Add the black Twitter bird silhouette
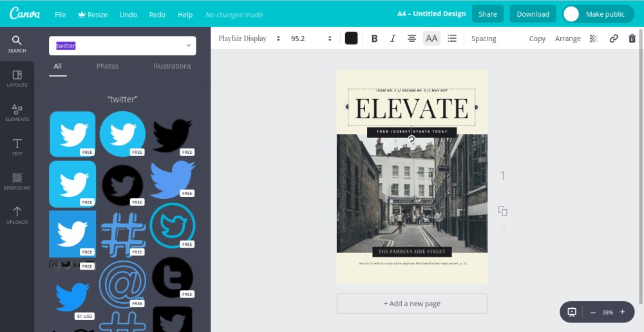Viewport: 644px width, 332px height. (x=173, y=135)
